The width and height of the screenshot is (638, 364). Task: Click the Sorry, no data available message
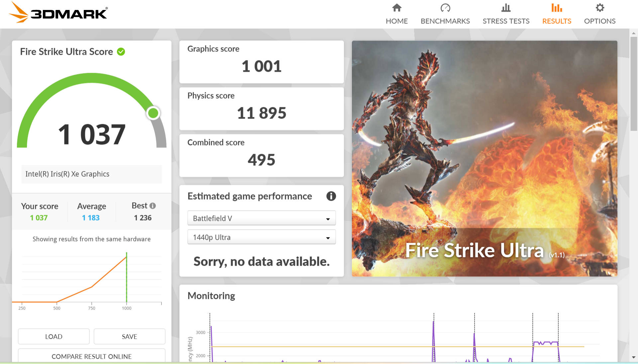(x=262, y=261)
